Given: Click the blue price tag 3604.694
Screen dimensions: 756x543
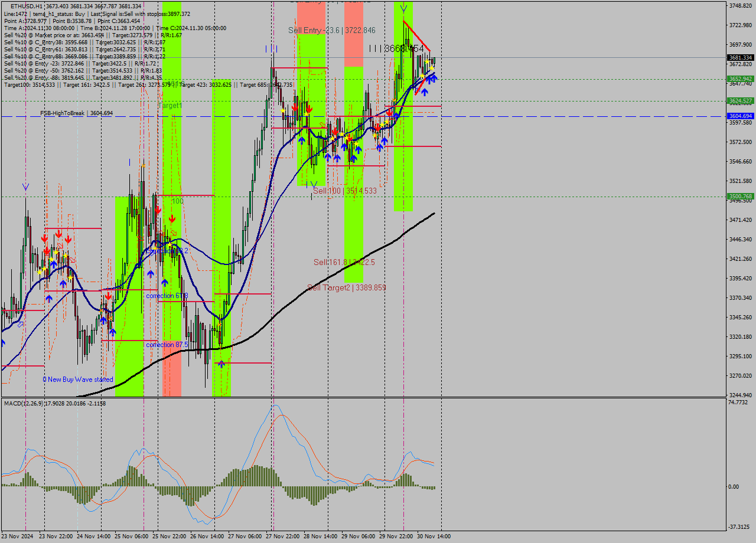Looking at the screenshot, I should point(740,116).
